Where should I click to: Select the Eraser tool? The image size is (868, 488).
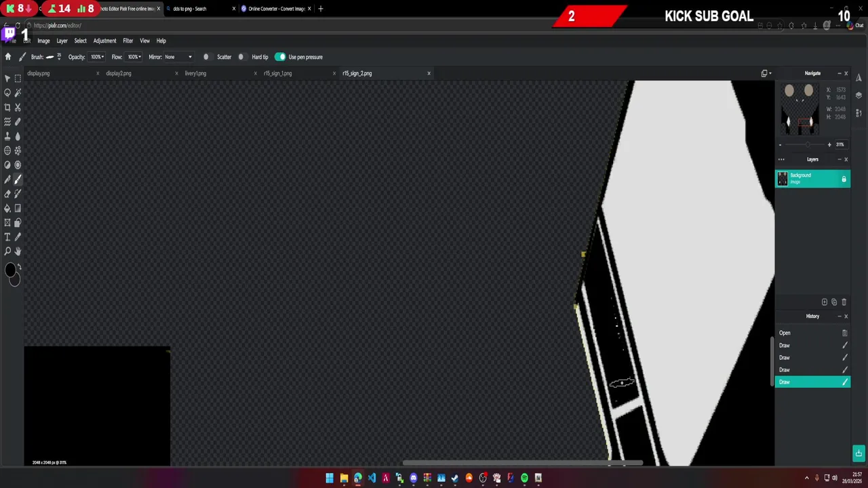pyautogui.click(x=7, y=194)
